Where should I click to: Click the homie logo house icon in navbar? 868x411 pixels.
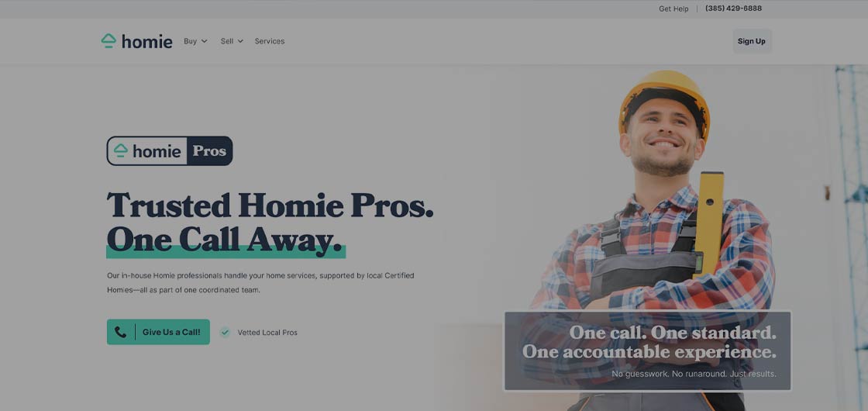(x=108, y=41)
